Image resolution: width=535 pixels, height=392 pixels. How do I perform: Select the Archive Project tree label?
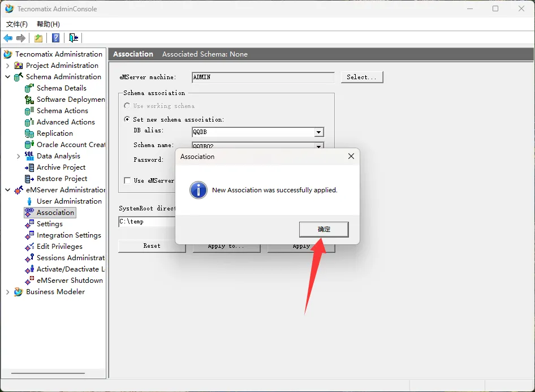61,167
